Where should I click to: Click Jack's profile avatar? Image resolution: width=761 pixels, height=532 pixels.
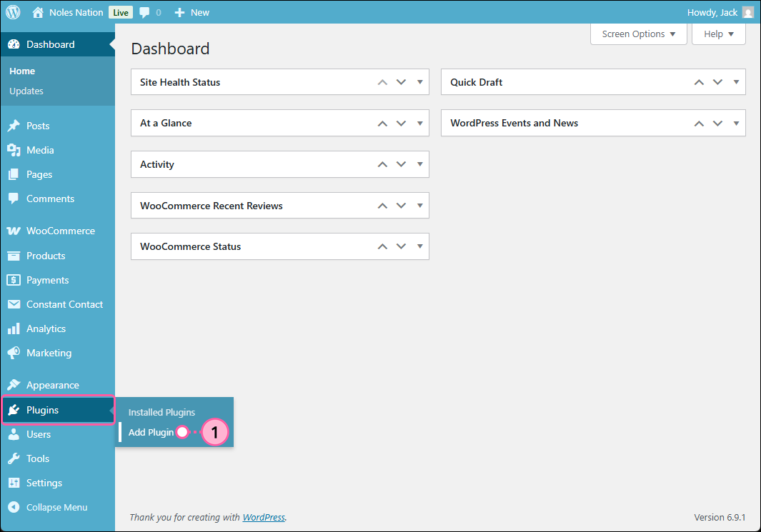pos(747,12)
